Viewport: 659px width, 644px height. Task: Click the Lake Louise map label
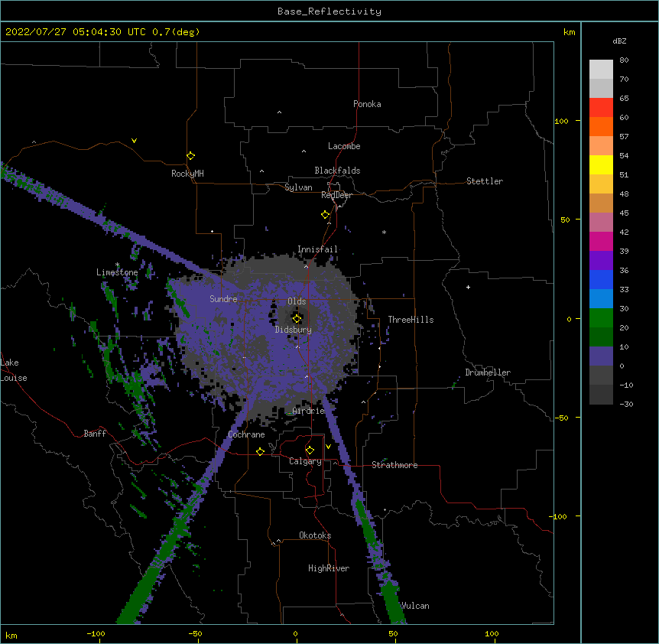point(14,370)
